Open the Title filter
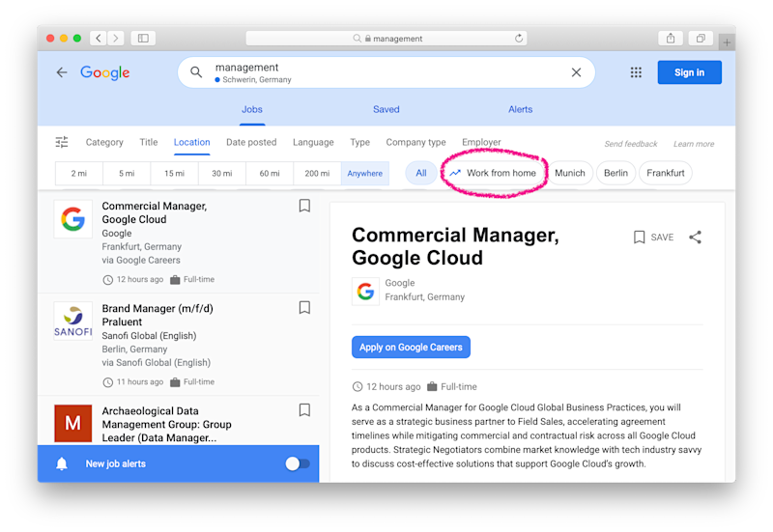The image size is (773, 532). (x=149, y=142)
